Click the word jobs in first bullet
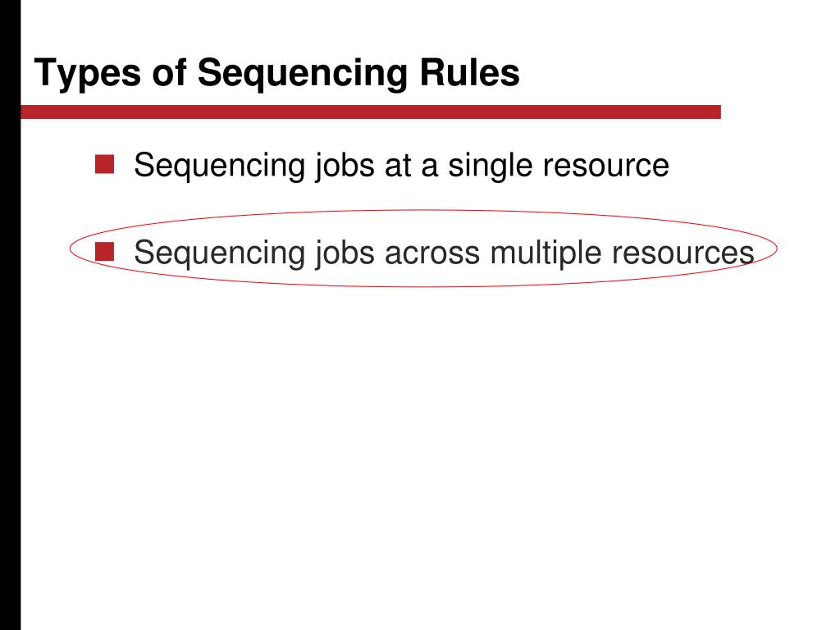The height and width of the screenshot is (630, 840). pyautogui.click(x=345, y=166)
